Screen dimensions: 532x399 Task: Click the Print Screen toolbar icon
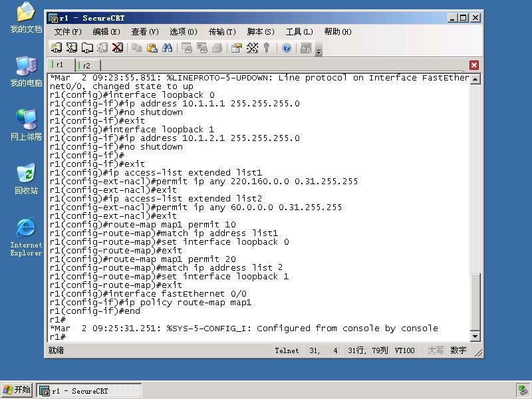click(x=187, y=48)
